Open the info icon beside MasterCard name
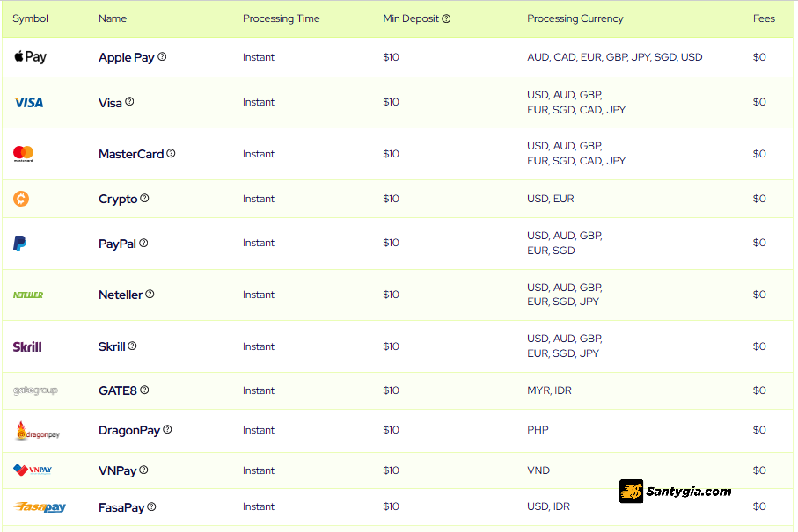Image resolution: width=798 pixels, height=532 pixels. (x=171, y=153)
